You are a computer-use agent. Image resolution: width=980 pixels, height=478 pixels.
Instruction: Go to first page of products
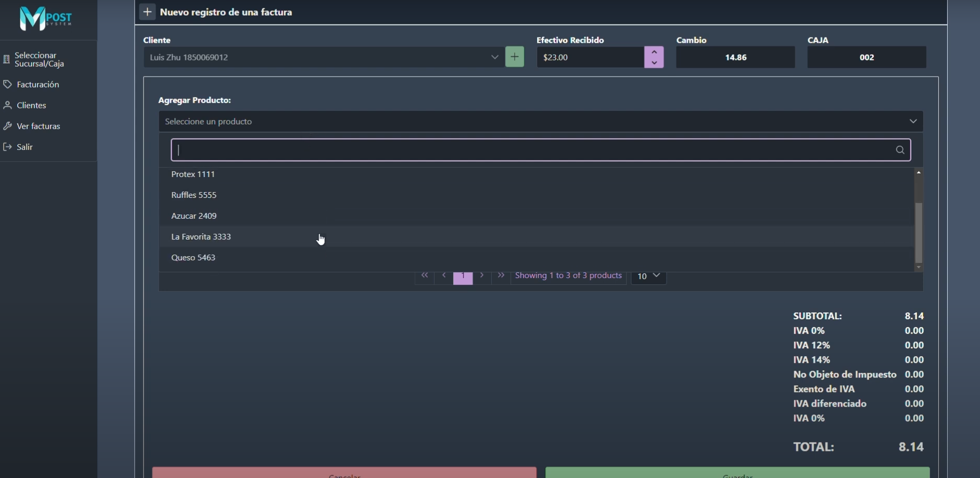425,276
